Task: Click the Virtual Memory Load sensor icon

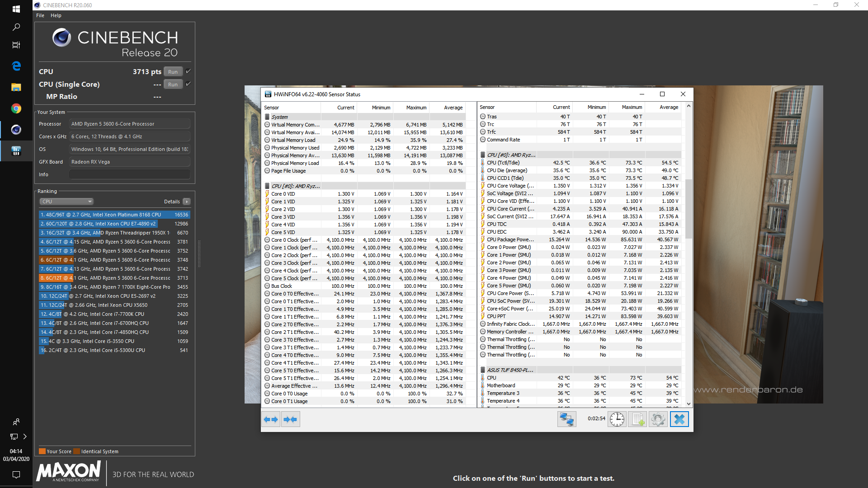Action: 267,140
